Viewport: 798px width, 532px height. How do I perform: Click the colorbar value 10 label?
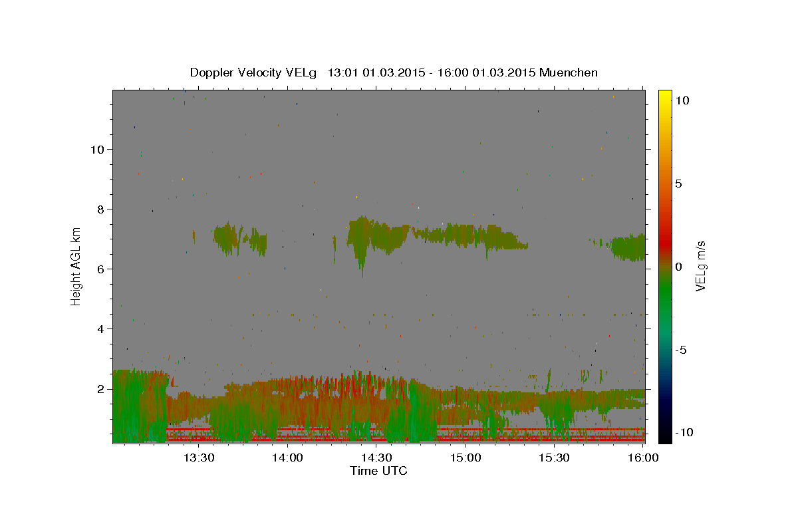coord(682,100)
